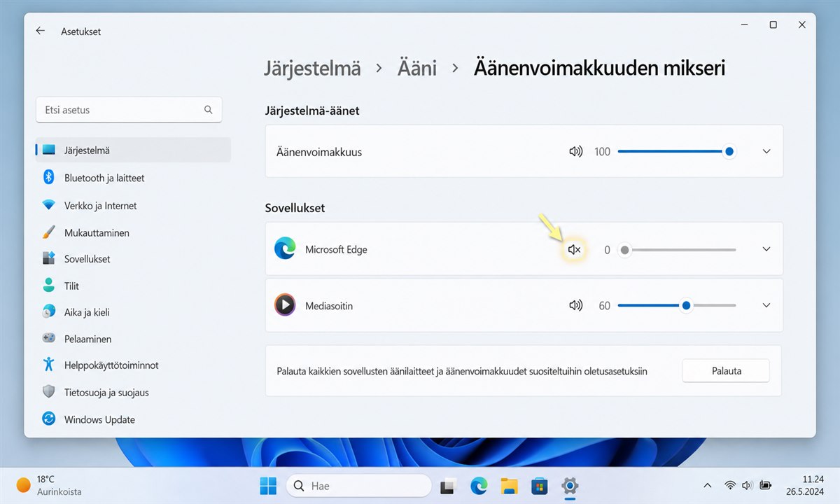Open Sovellukset in the sidebar
Viewport: 840px width, 504px height.
click(x=133, y=258)
